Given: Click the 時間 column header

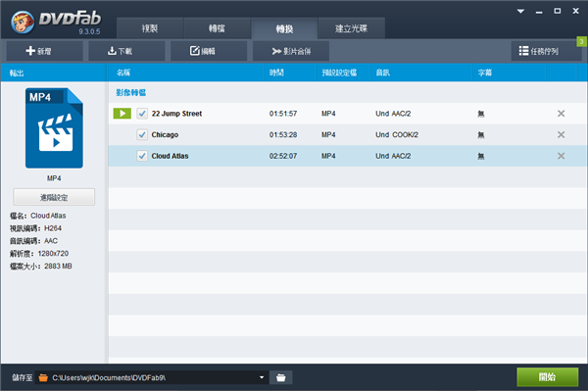Looking at the screenshot, I should [x=276, y=73].
